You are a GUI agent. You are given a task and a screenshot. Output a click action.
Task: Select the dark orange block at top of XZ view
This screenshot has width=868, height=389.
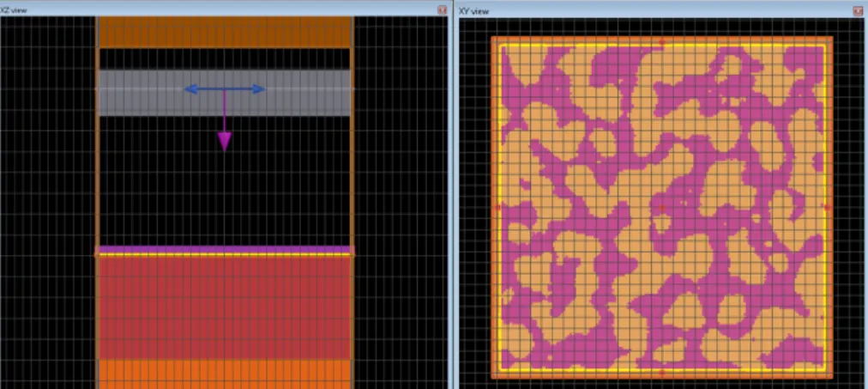[224, 32]
